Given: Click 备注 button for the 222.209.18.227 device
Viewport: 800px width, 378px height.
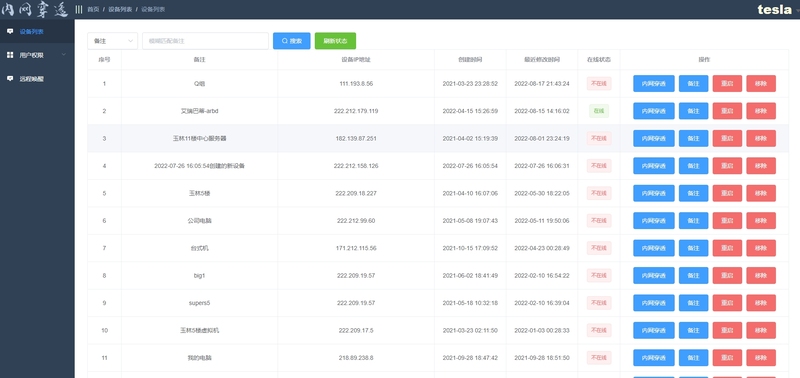Looking at the screenshot, I should [x=693, y=193].
